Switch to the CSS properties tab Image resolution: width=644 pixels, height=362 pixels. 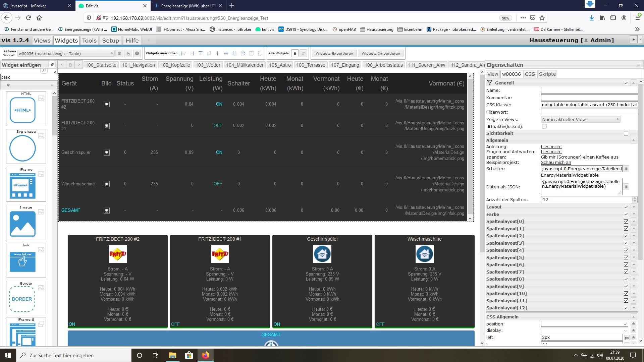[x=530, y=74]
